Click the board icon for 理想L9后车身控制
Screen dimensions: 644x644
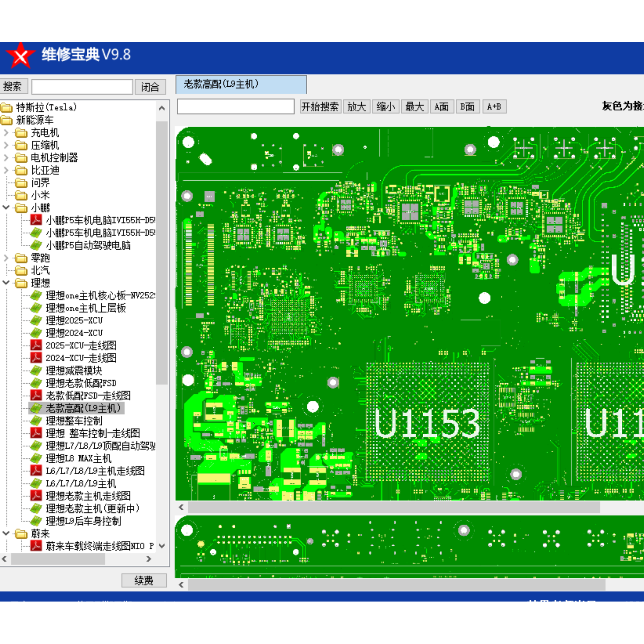pyautogui.click(x=36, y=521)
